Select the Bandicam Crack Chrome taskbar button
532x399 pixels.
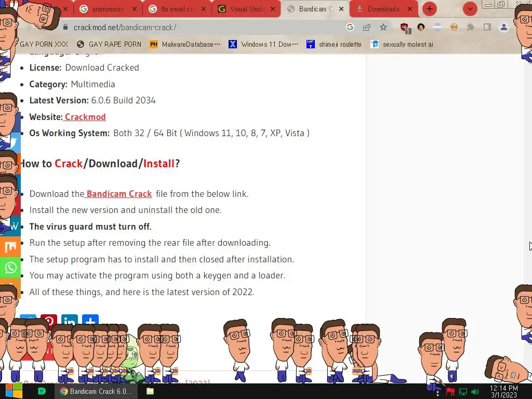click(x=96, y=391)
